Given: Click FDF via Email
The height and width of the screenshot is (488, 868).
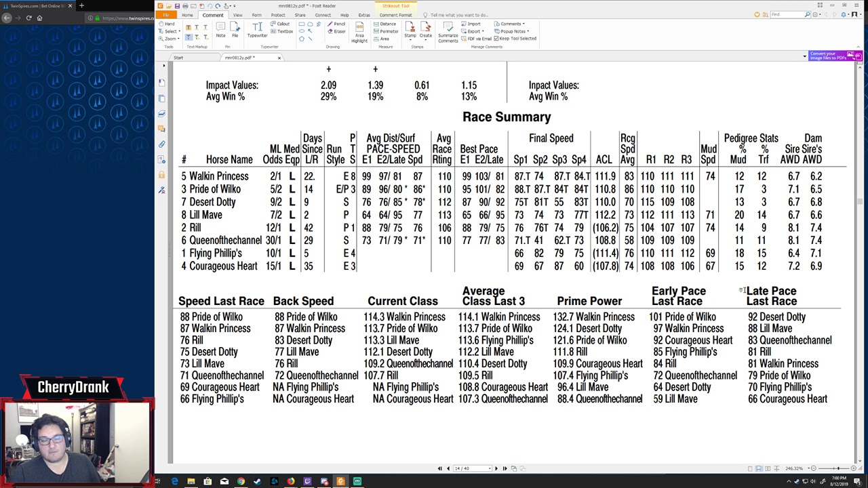Looking at the screenshot, I should pos(475,39).
